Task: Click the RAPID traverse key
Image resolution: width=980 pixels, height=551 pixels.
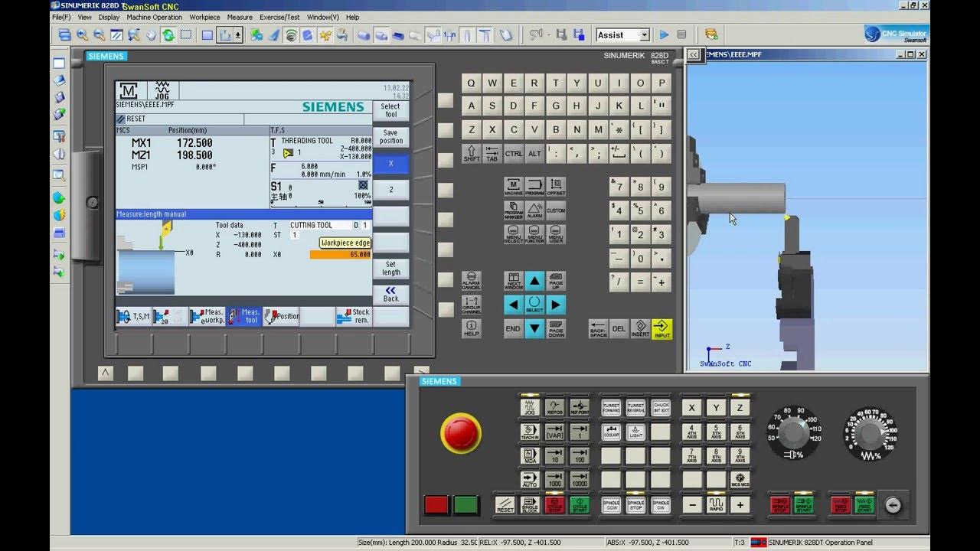Action: 716,505
